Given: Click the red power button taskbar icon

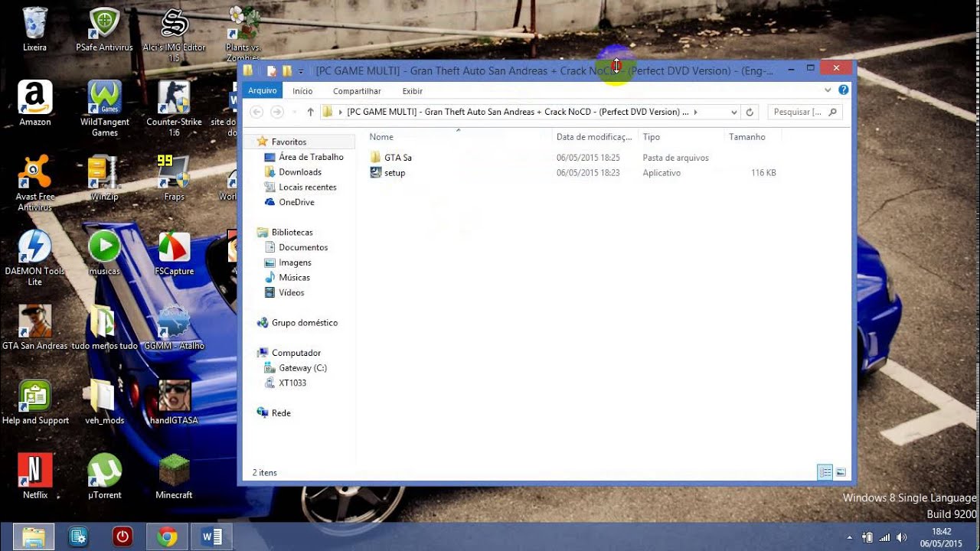Looking at the screenshot, I should tap(122, 537).
